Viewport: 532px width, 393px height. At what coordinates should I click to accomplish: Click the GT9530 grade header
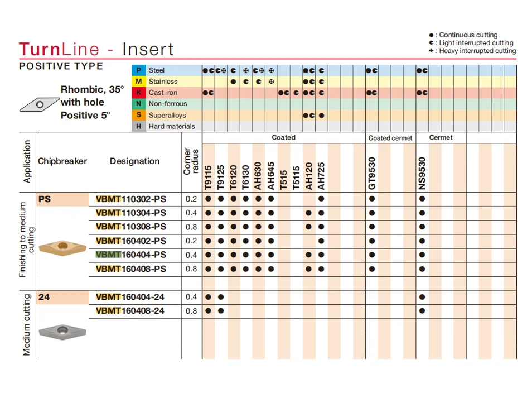(372, 173)
